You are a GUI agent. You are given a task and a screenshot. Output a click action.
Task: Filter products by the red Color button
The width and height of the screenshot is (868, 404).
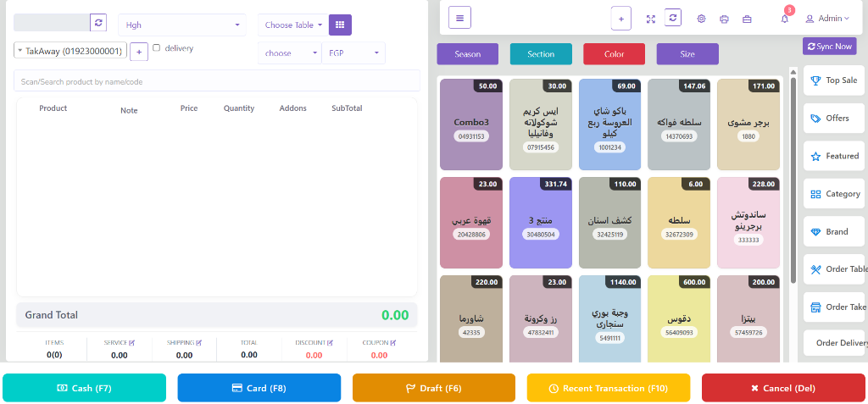614,54
